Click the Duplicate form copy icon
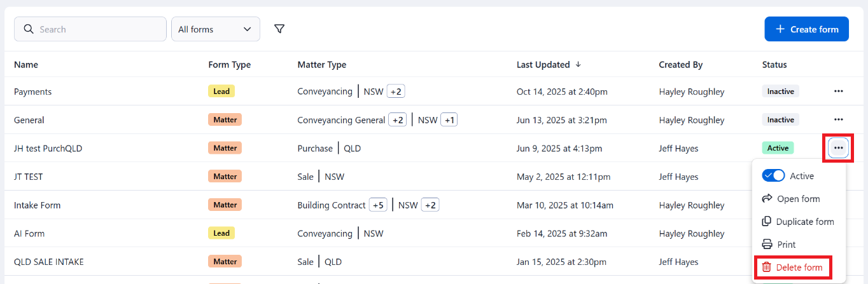The image size is (868, 284). pyautogui.click(x=767, y=222)
